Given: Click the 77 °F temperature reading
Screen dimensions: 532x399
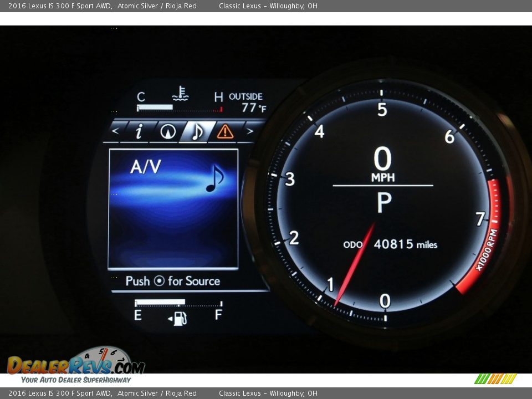Looking at the screenshot, I should [254, 108].
